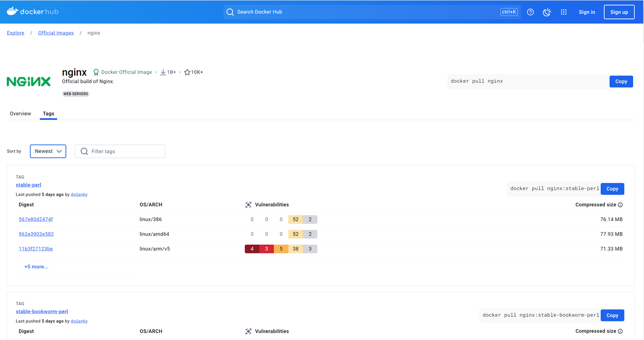Screen dimensions: 644x340
Task: Click the Vulnerabilities scan icon for stable-bookworm-perl
Action: coord(248,331)
